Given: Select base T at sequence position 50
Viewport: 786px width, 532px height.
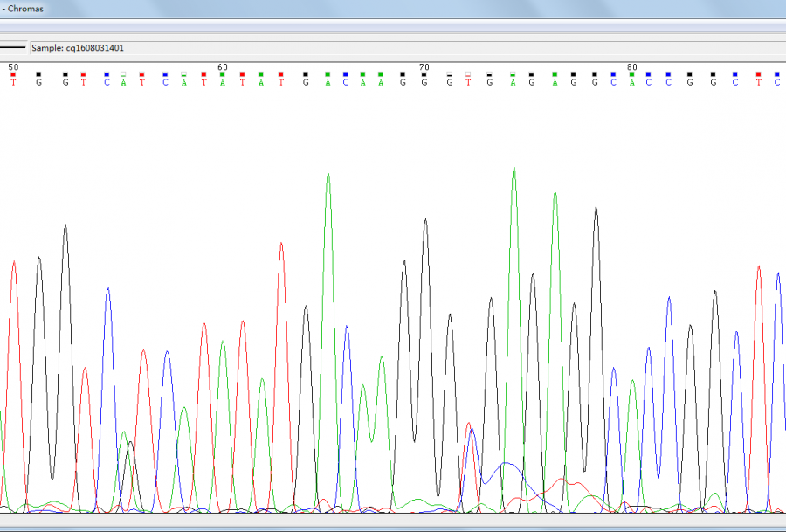Looking at the screenshot, I should [13, 82].
